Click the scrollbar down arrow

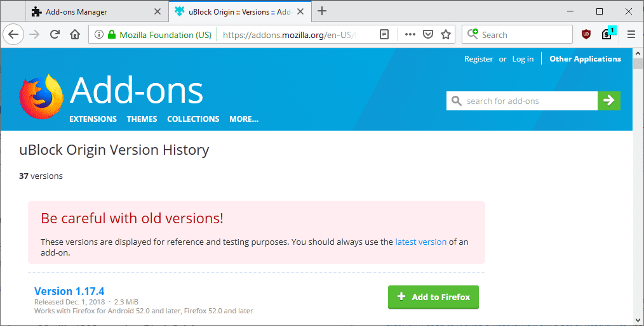[638, 320]
